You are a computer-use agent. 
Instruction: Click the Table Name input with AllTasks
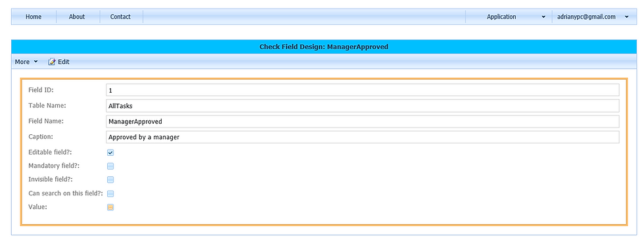point(362,106)
